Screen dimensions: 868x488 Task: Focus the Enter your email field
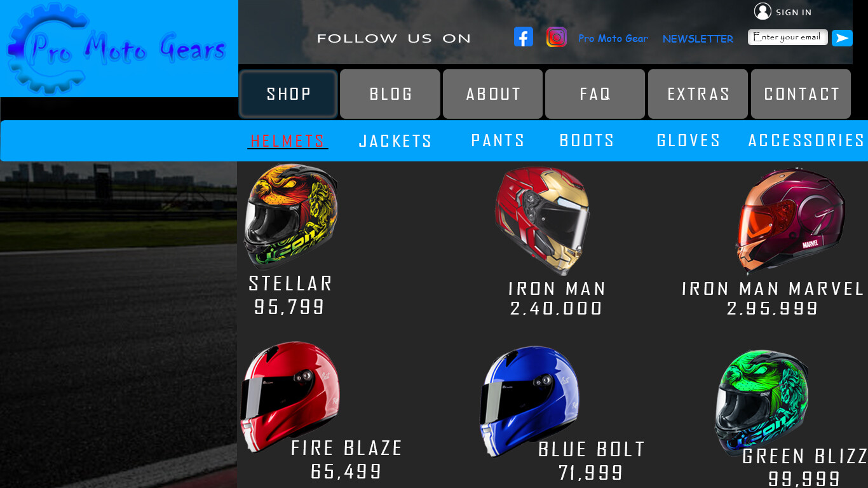[788, 37]
